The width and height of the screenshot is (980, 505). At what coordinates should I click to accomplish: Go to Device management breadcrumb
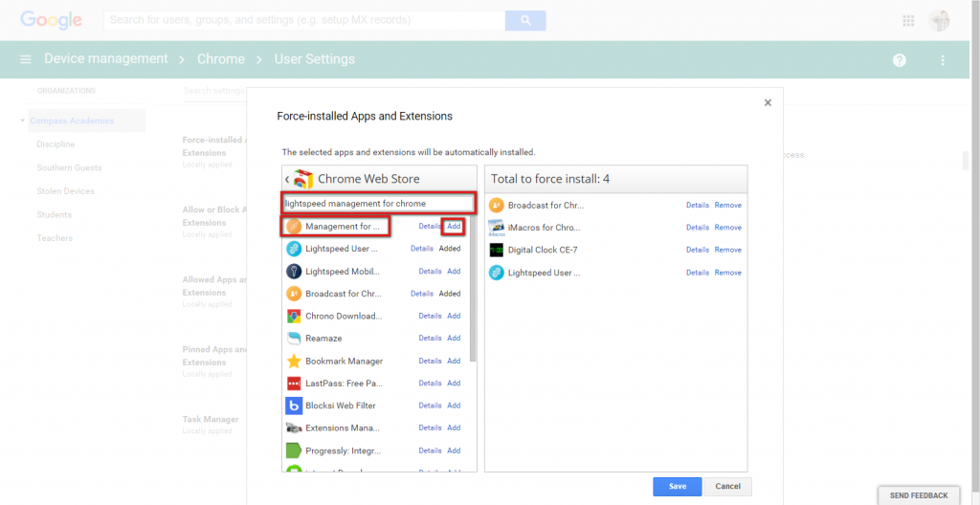(x=106, y=59)
